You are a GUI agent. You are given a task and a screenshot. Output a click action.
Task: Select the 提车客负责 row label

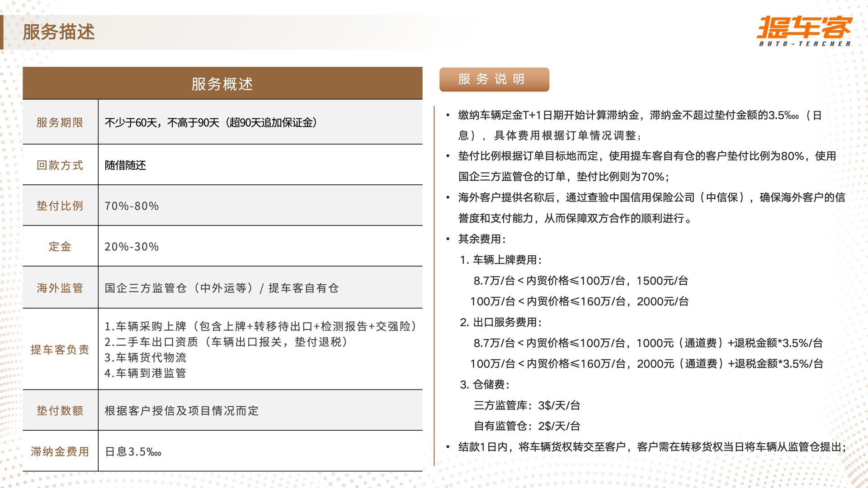pos(60,349)
